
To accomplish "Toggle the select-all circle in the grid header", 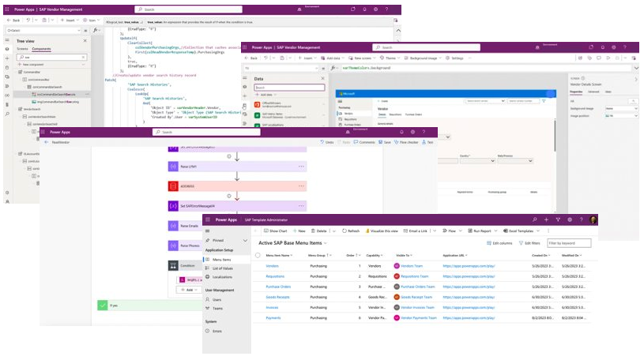I will point(258,255).
